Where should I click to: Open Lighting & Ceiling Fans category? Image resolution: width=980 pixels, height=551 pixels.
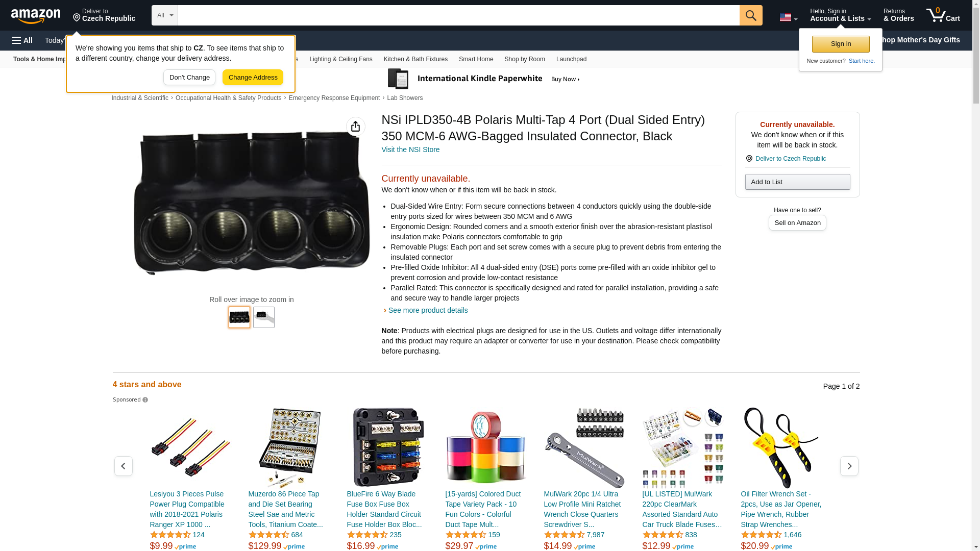[x=341, y=59]
